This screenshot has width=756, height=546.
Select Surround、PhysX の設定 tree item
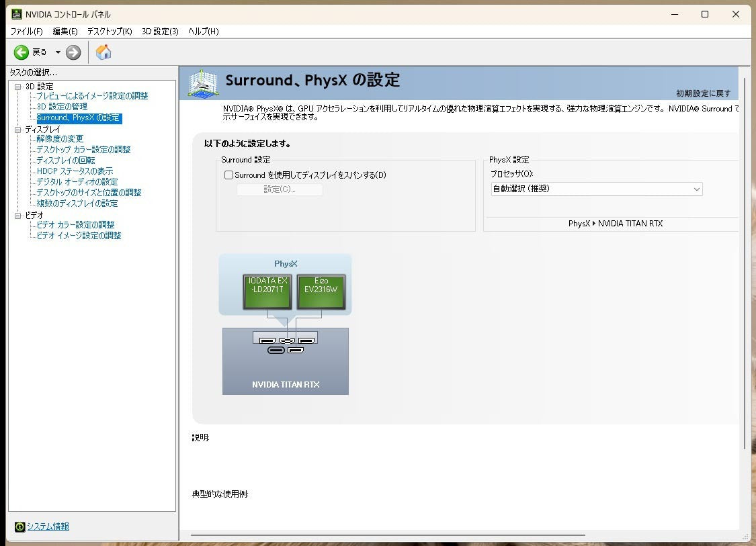pyautogui.click(x=79, y=118)
